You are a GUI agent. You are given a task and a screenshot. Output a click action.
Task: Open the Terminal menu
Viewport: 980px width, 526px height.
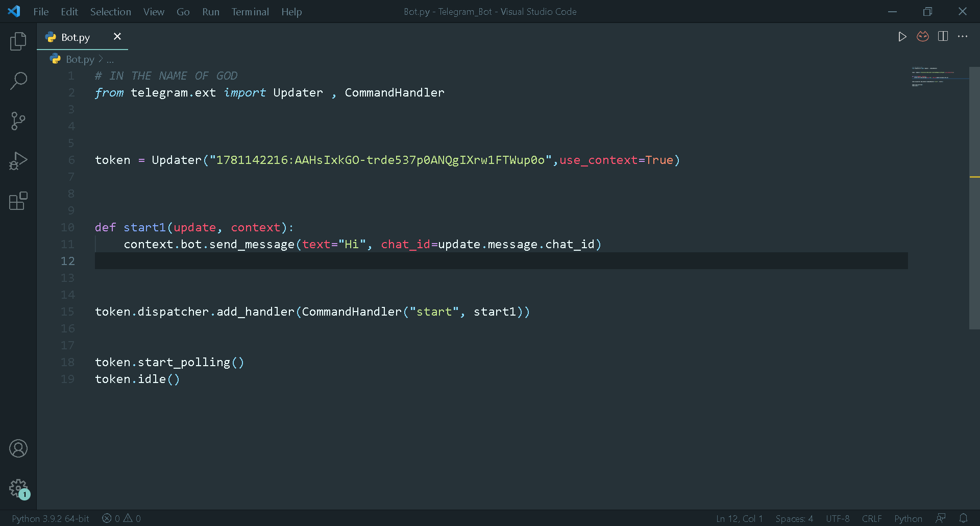(x=250, y=12)
